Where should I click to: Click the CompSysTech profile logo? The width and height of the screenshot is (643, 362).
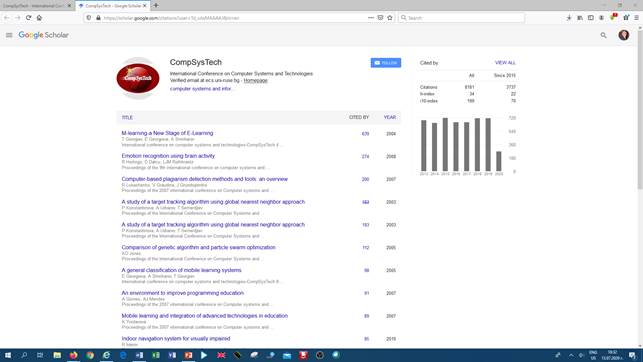138,78
